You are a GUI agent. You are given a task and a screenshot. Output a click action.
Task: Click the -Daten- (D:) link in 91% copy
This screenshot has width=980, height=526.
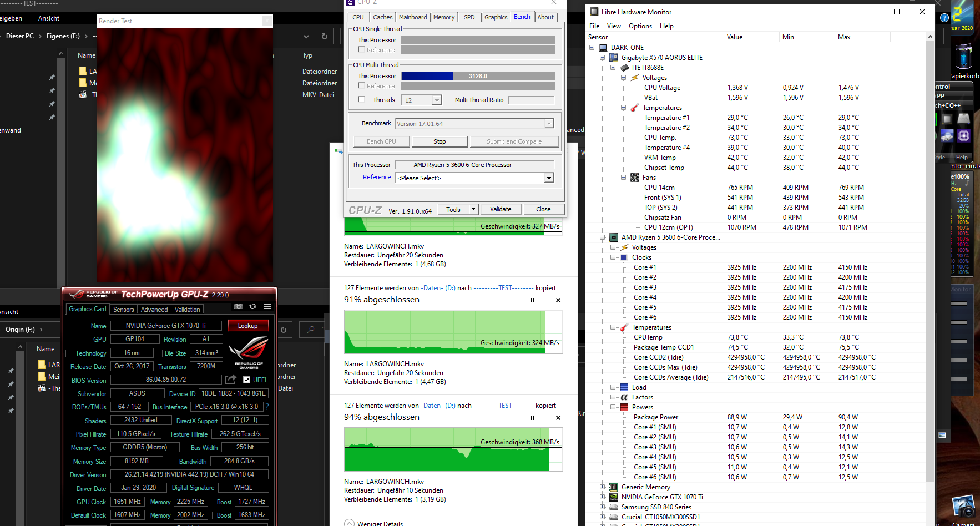438,288
